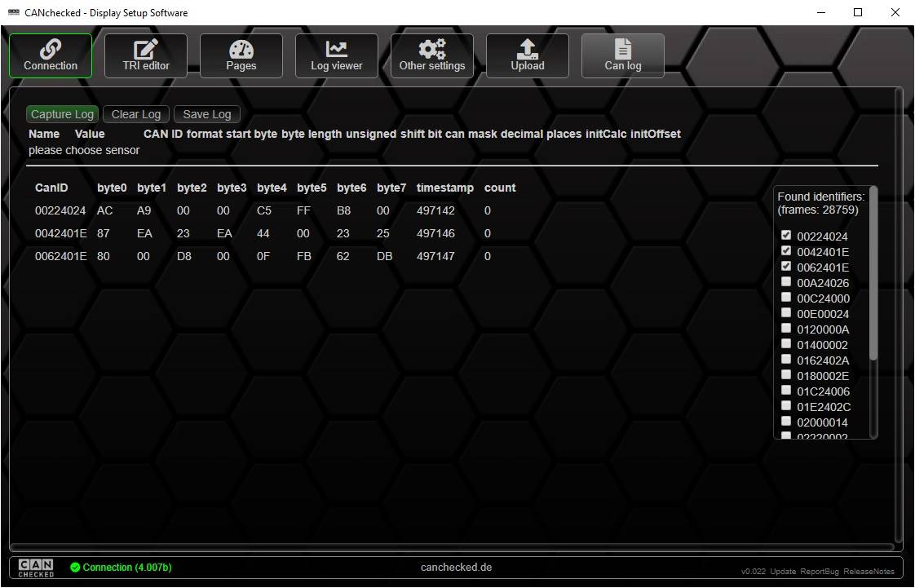Uncheck identifier 0042401E checkbox
The image size is (915, 588).
(x=786, y=251)
